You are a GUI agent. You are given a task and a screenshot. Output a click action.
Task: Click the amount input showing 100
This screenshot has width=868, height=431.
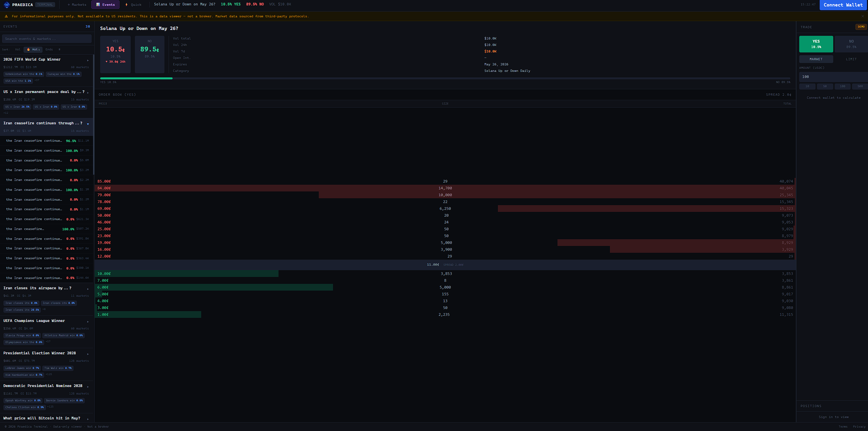coord(833,77)
